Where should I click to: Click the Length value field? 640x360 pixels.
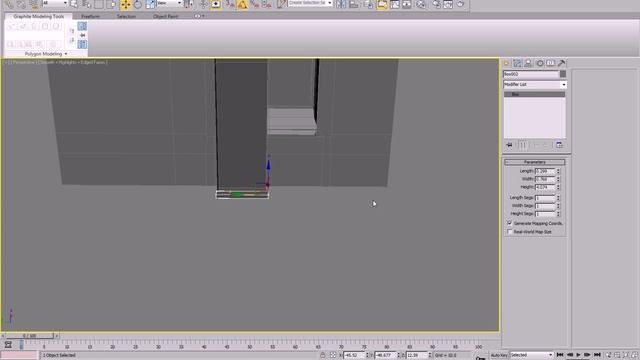click(x=545, y=171)
